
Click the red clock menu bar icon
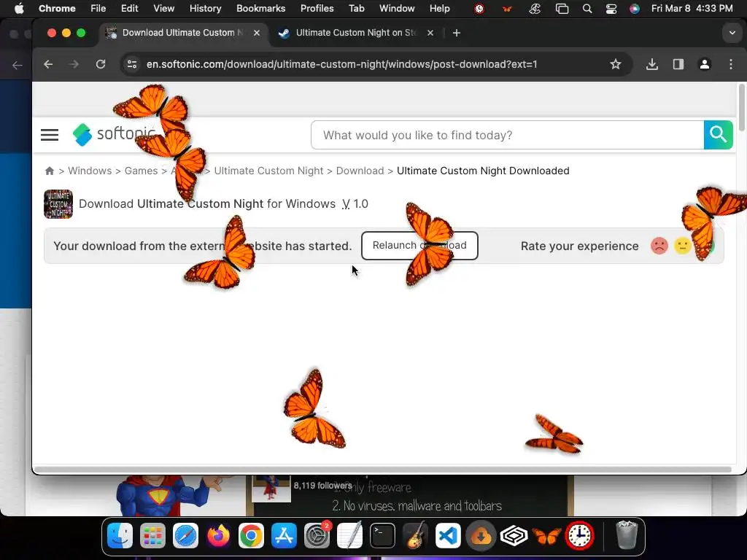479,9
